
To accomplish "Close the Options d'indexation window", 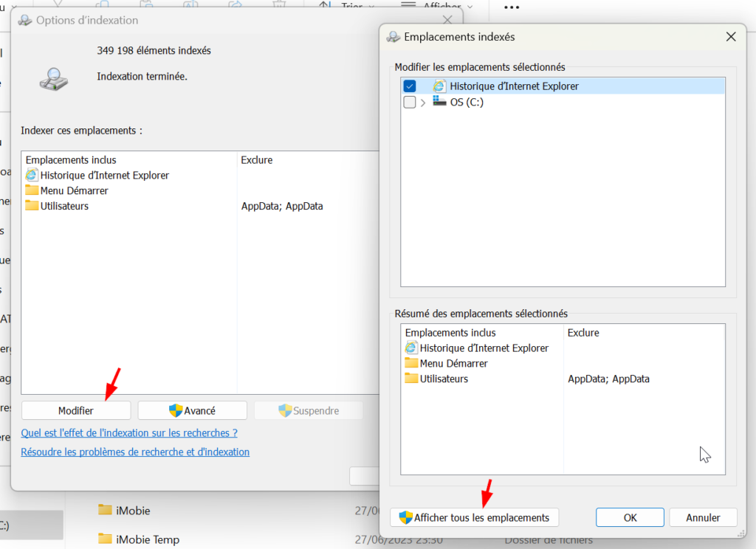I will [x=447, y=20].
